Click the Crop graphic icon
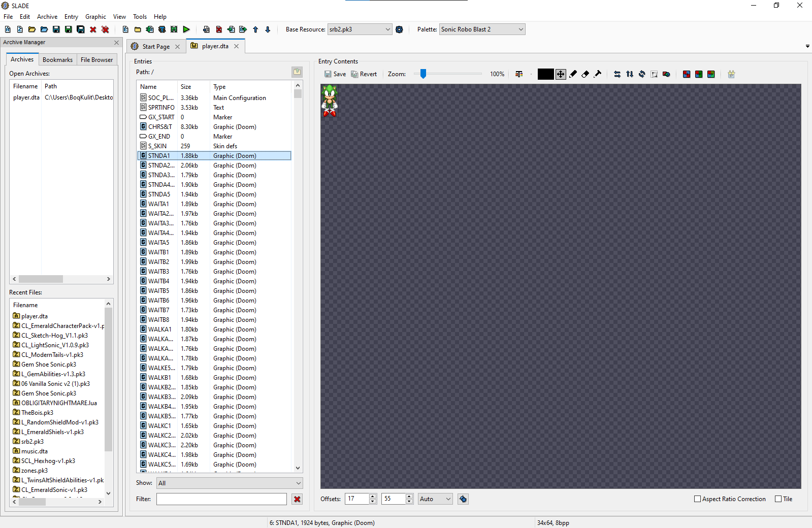Screen dimensions: 812x528 pyautogui.click(x=654, y=74)
